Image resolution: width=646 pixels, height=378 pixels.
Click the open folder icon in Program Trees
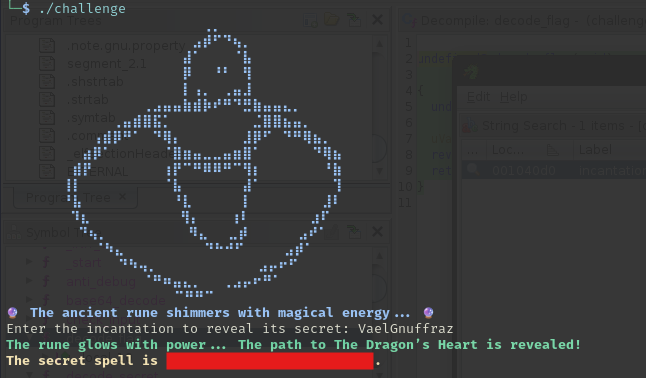(x=331, y=19)
